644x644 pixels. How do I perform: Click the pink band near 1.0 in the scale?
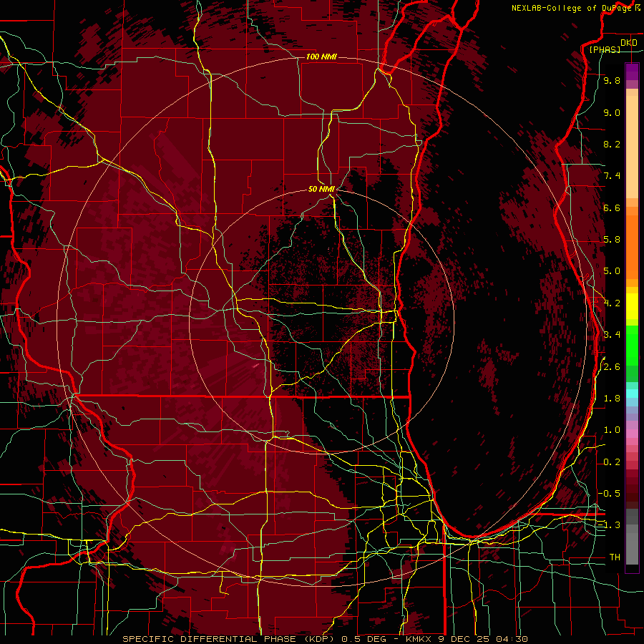click(x=632, y=434)
